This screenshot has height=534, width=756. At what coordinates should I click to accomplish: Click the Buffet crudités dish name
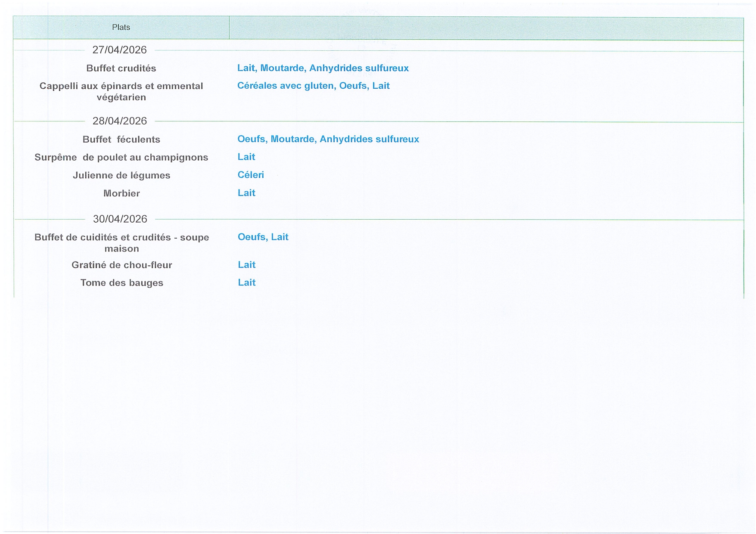(121, 68)
